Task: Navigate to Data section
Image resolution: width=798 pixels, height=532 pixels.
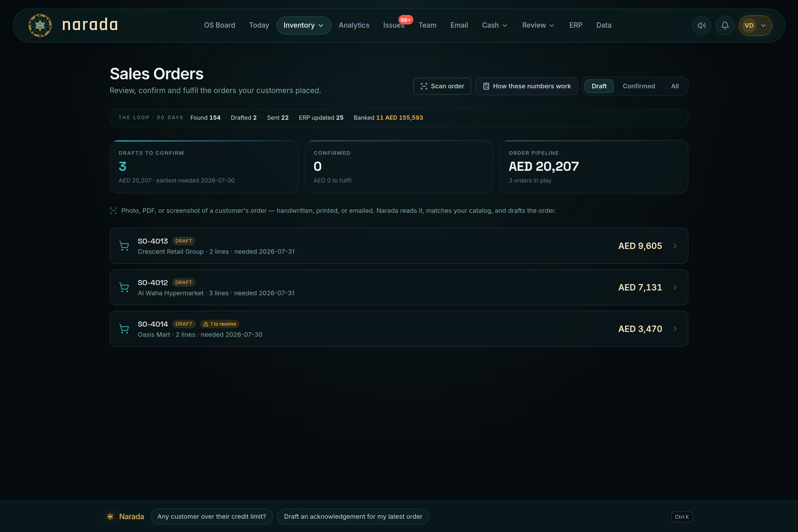Action: click(604, 26)
